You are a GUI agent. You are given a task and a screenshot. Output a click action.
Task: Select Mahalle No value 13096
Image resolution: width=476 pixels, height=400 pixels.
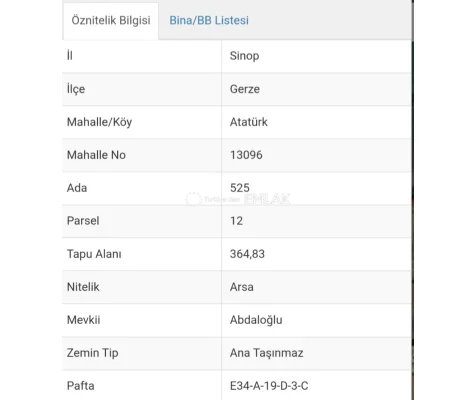click(x=246, y=155)
